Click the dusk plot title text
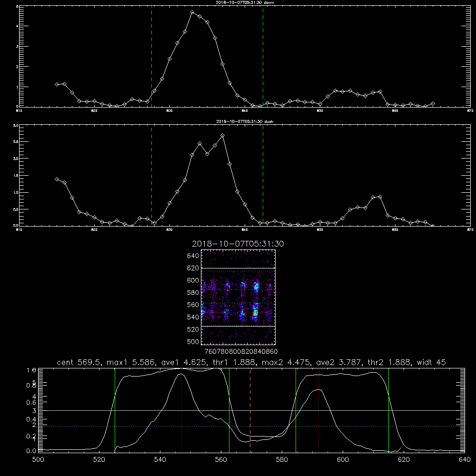This screenshot has width=476, height=476. coord(245,121)
